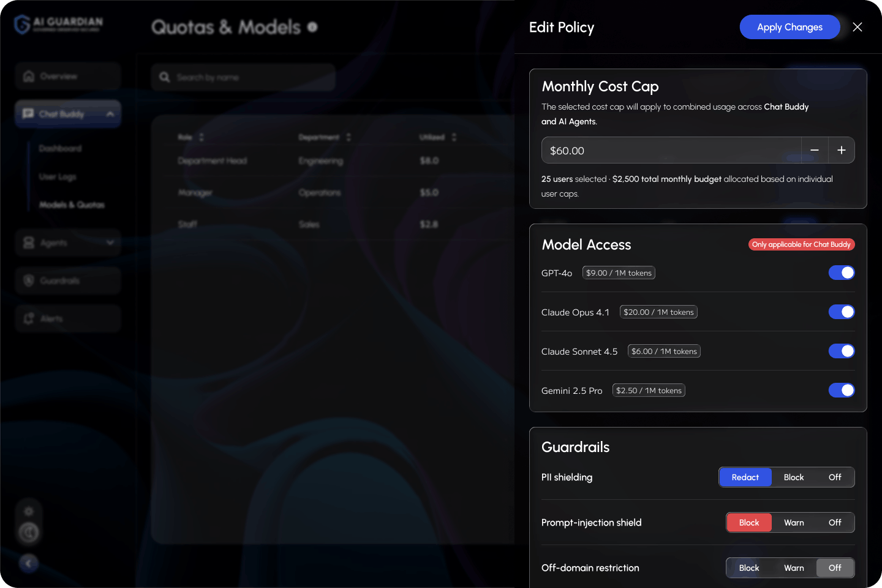882x588 pixels.
Task: Set PII shielding to Off
Action: click(835, 477)
